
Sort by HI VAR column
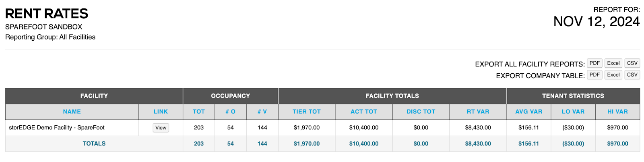(618, 112)
